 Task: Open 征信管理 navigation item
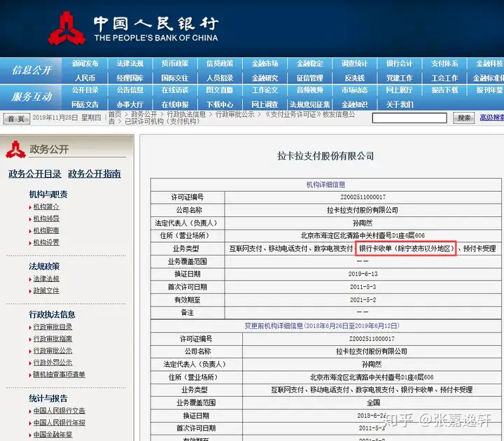(x=310, y=78)
